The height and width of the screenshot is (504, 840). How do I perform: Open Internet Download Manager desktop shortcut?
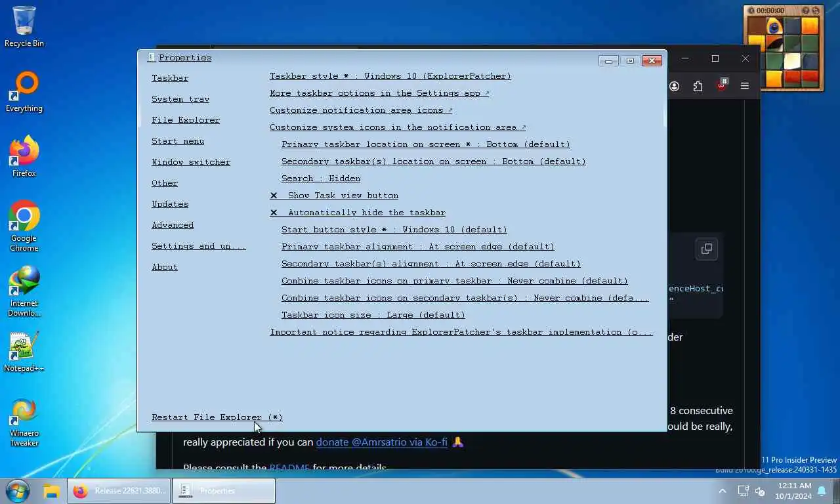coord(24,291)
